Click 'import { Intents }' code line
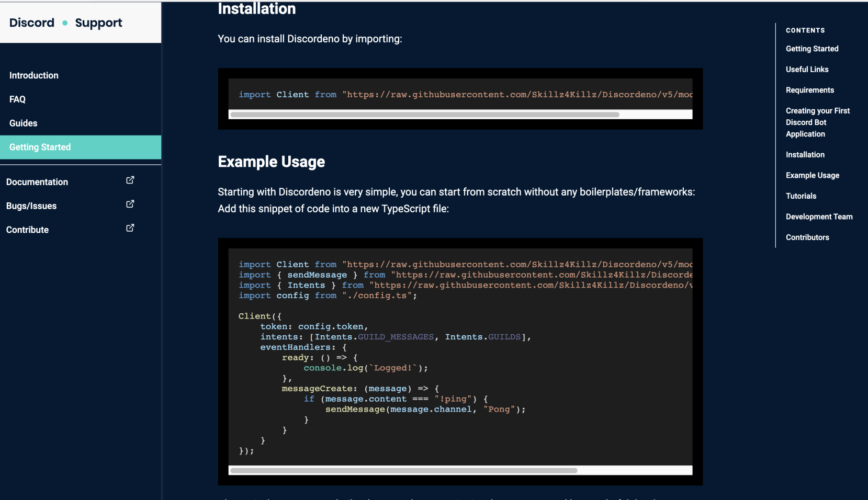 pos(466,286)
